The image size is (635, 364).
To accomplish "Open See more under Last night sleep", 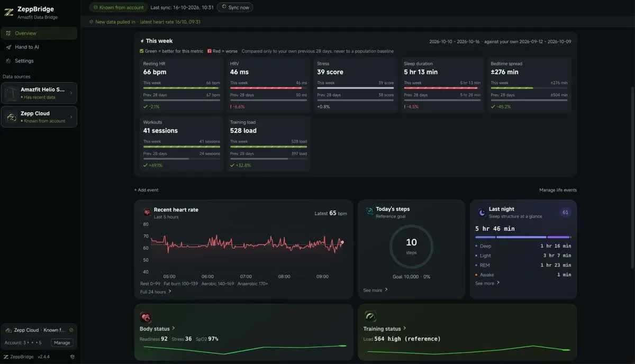I will coord(487,283).
